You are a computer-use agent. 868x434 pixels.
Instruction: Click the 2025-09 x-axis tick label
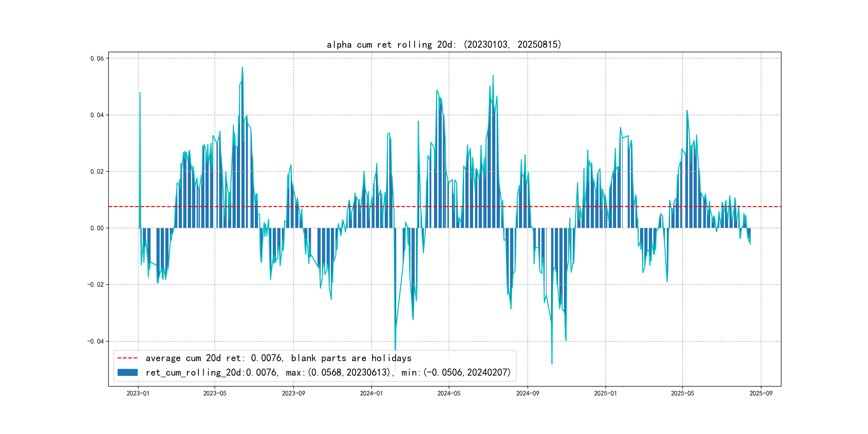tap(761, 393)
